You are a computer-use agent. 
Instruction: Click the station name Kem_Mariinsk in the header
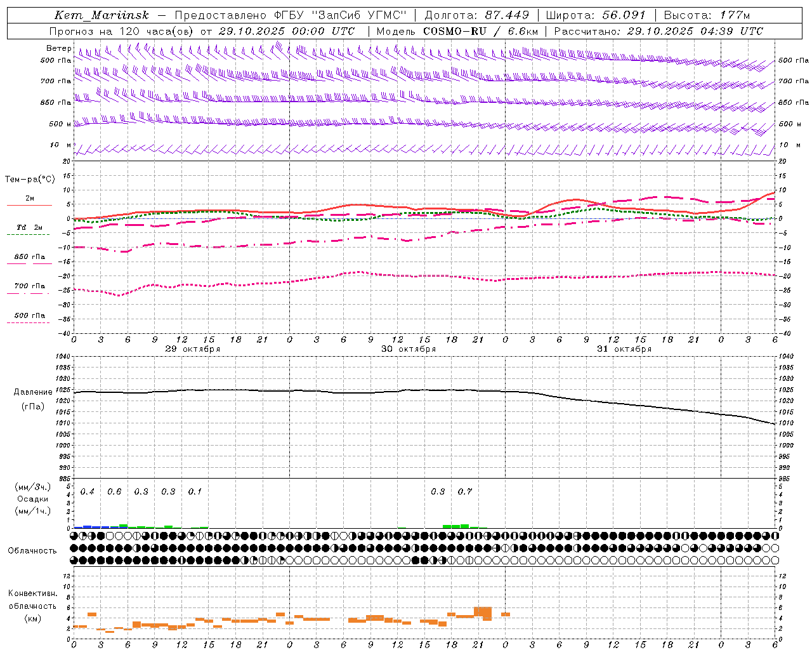click(x=101, y=15)
